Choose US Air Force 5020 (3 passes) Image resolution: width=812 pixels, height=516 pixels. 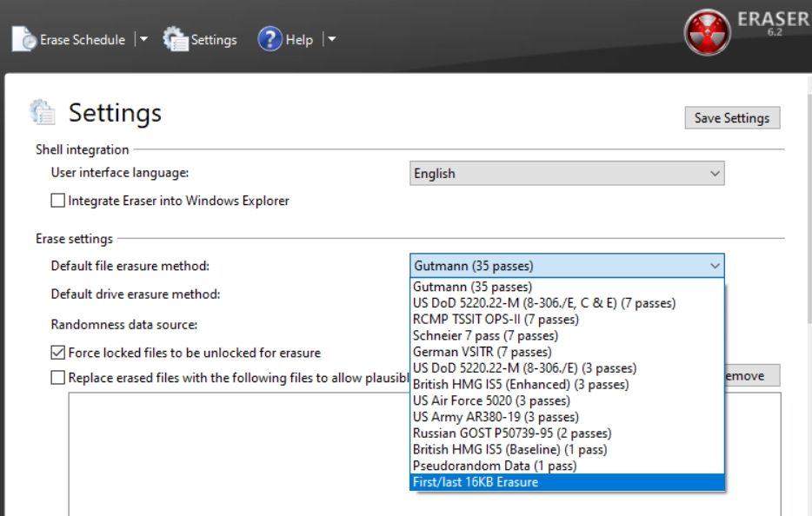(x=567, y=400)
